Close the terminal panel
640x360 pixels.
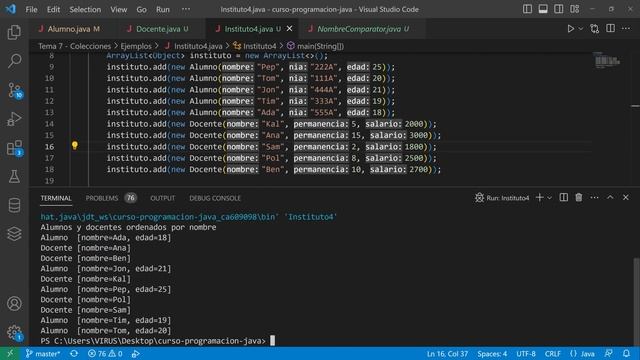(626, 198)
